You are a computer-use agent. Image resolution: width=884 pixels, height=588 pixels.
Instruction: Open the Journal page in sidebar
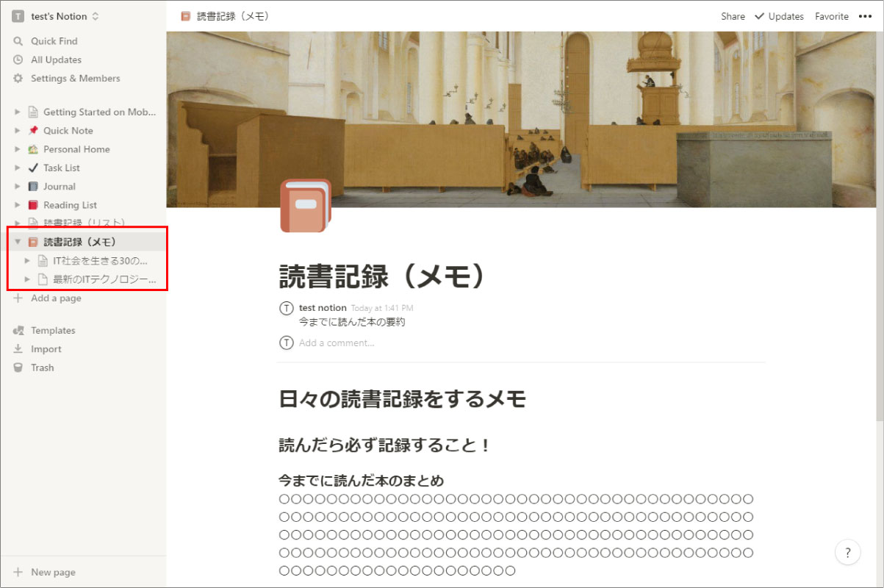point(59,187)
